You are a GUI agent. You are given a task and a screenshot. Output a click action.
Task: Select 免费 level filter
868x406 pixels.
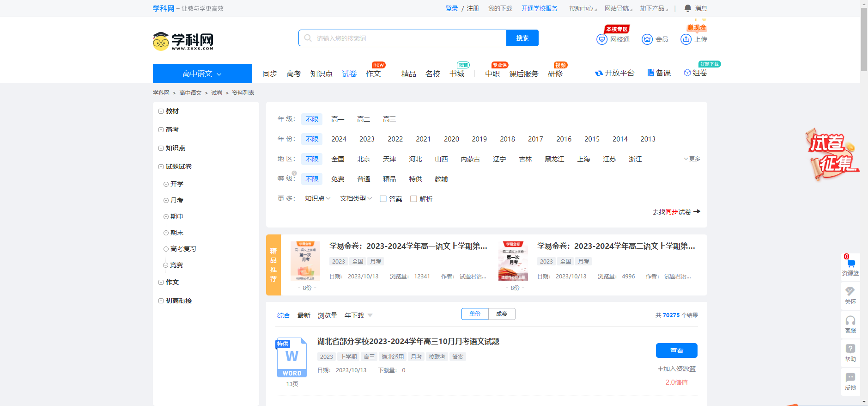[x=338, y=179]
